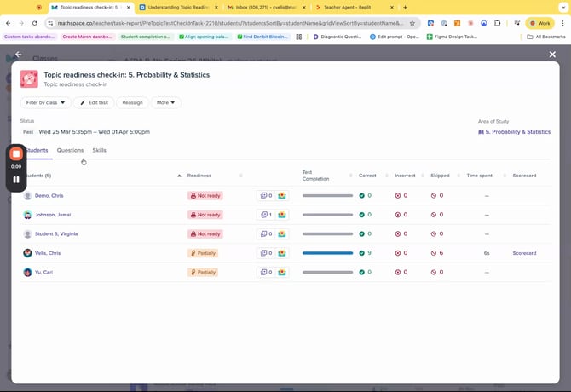Reload the page in the browser

click(x=35, y=23)
